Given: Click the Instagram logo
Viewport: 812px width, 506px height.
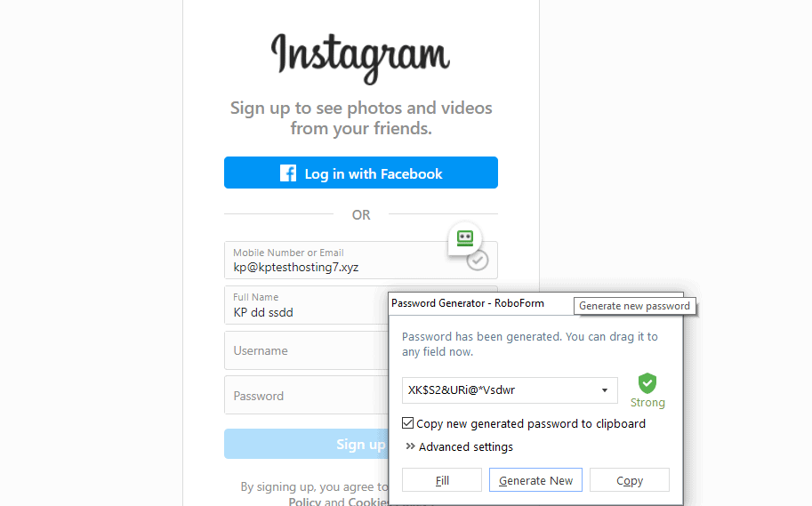Looking at the screenshot, I should (360, 59).
